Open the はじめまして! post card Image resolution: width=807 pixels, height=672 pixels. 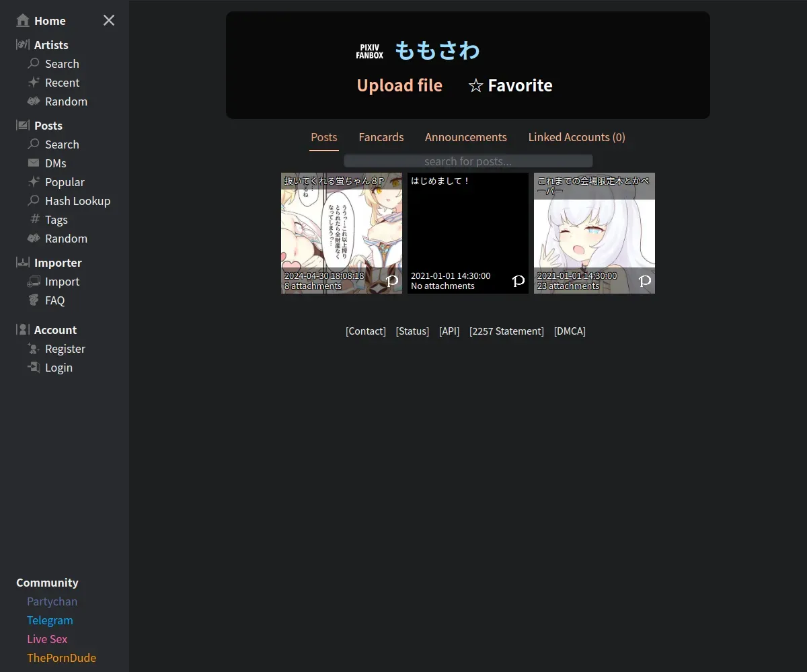[x=468, y=233]
